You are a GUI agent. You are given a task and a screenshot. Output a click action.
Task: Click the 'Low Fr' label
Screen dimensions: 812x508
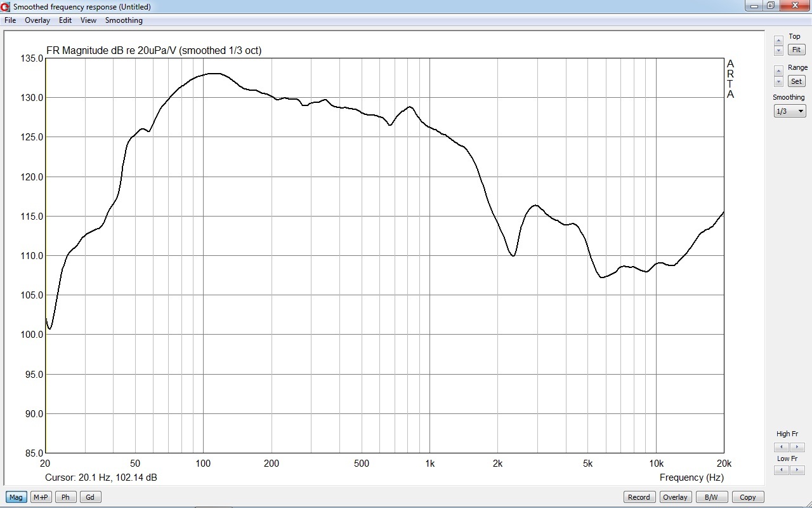[x=787, y=458]
